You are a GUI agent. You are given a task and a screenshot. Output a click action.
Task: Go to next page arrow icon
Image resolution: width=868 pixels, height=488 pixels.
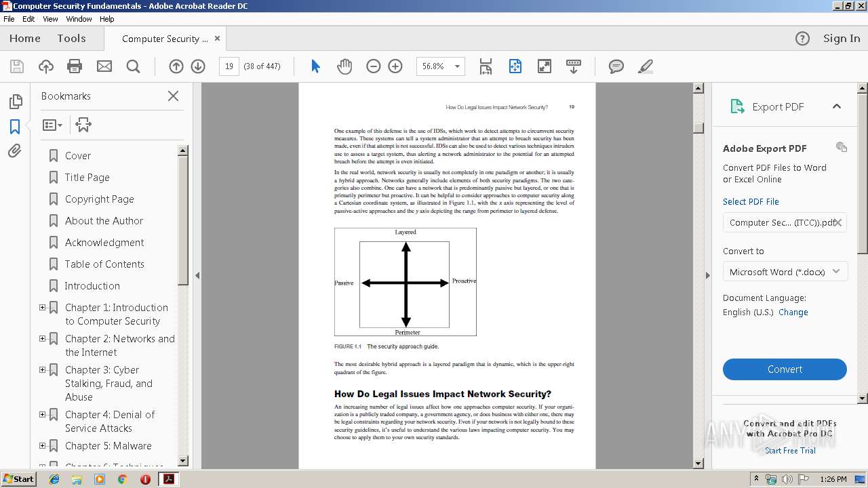click(198, 66)
